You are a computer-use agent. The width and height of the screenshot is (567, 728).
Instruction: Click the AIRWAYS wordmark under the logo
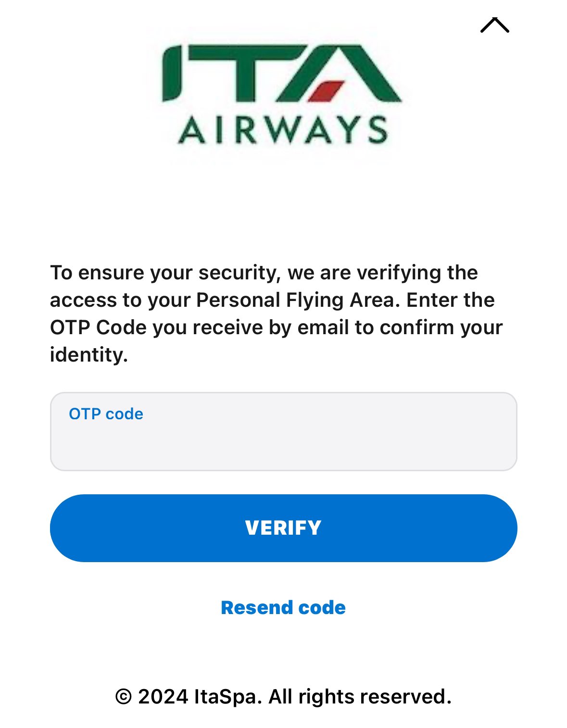click(x=282, y=130)
